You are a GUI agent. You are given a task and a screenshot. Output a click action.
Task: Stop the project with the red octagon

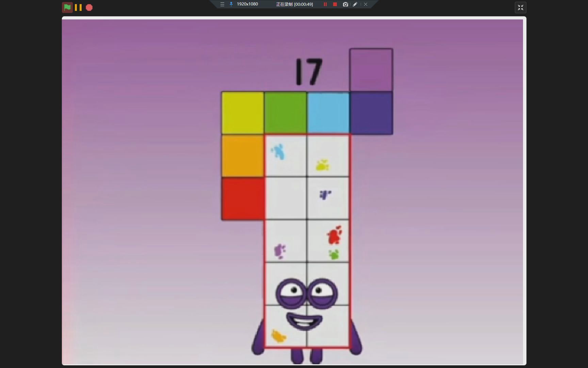coord(89,7)
